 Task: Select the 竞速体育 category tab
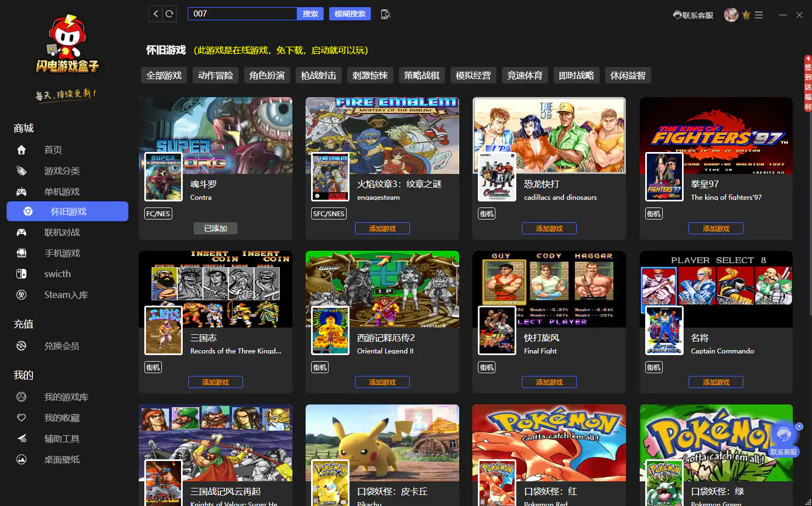coord(525,76)
